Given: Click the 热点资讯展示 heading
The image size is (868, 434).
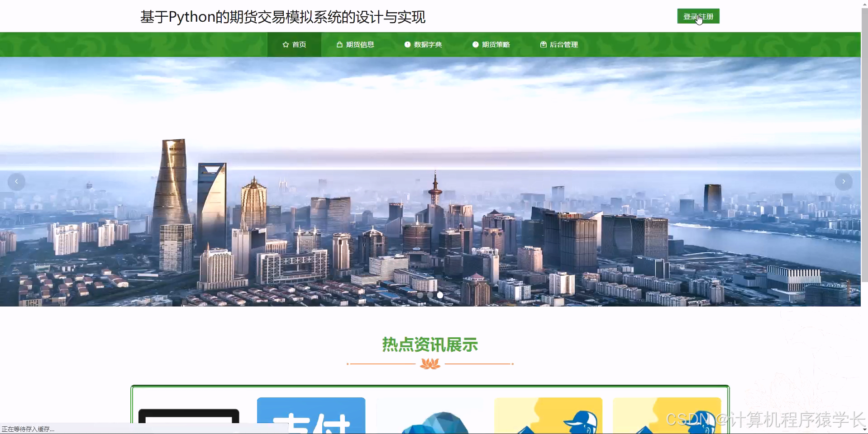Looking at the screenshot, I should 430,344.
